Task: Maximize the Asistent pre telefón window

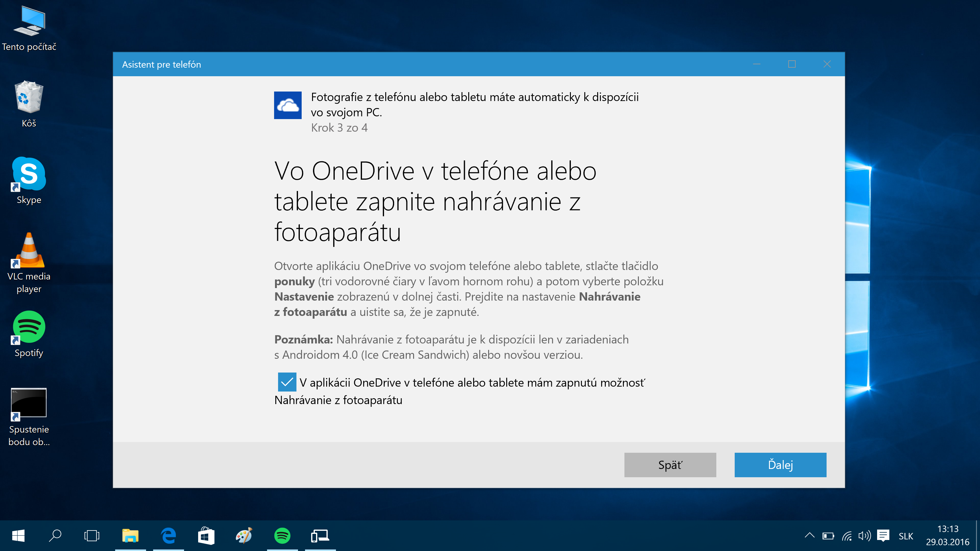Action: coord(792,64)
